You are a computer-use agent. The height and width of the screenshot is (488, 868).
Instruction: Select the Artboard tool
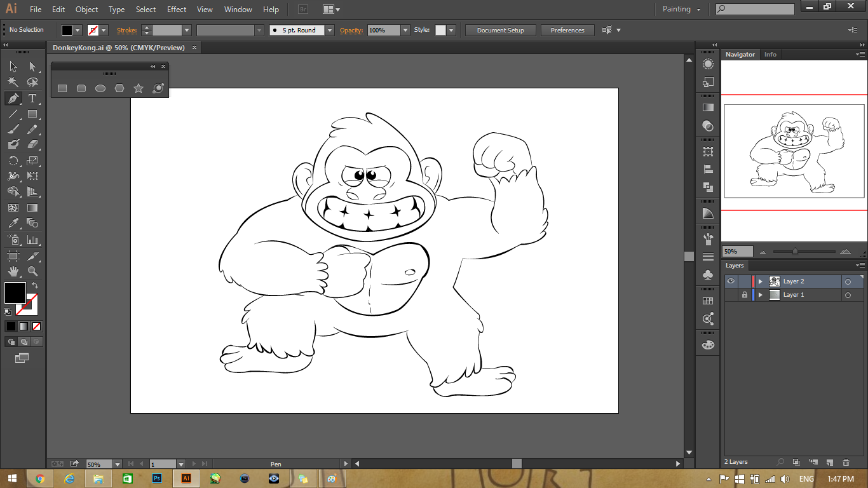tap(13, 256)
